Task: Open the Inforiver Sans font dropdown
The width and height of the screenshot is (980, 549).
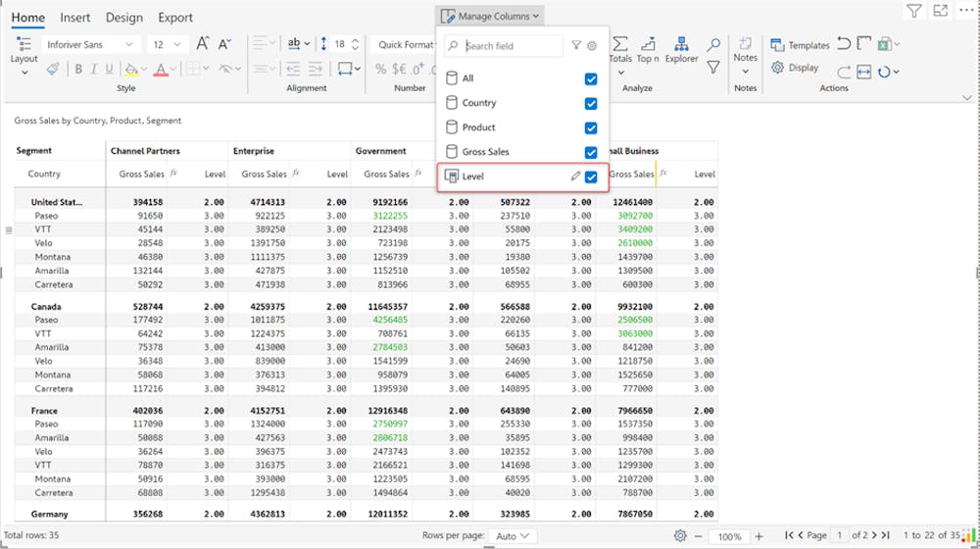Action: 88,44
